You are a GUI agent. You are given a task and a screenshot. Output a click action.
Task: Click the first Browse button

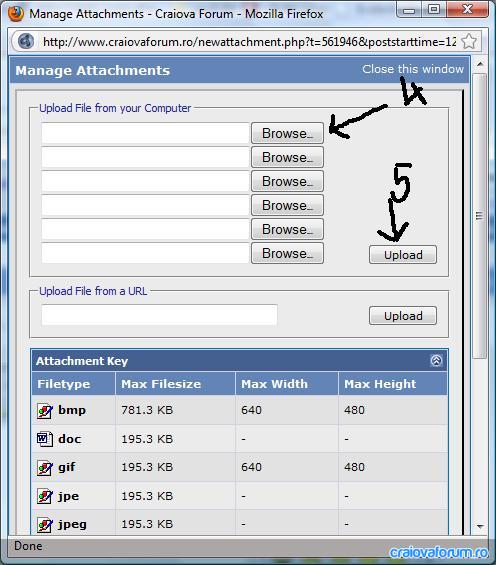[x=287, y=133]
